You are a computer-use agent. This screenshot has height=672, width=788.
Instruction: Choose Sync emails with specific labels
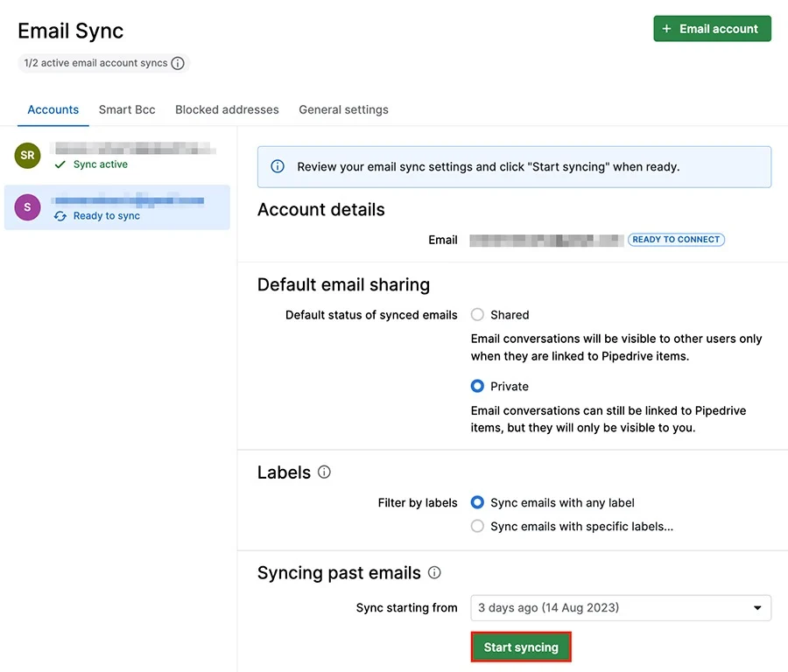coord(477,526)
